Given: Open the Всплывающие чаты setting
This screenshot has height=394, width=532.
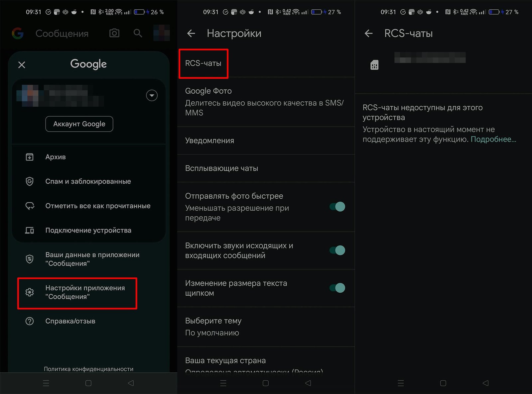Looking at the screenshot, I should [266, 168].
